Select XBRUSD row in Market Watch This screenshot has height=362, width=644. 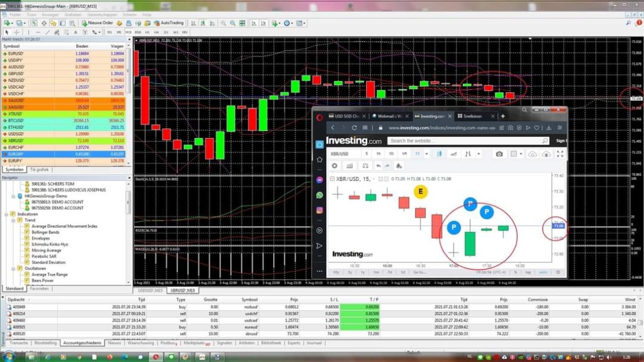point(64,141)
